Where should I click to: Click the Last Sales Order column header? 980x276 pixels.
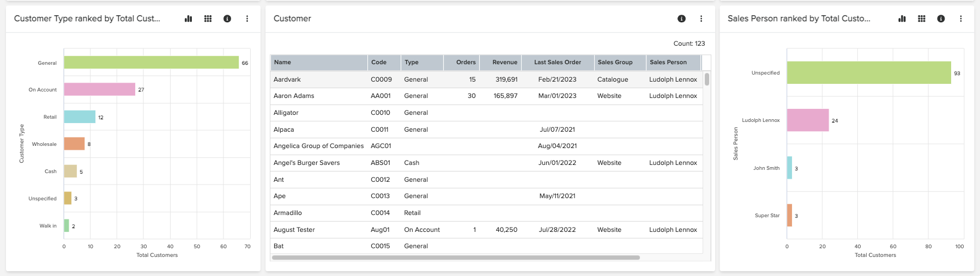[558, 63]
